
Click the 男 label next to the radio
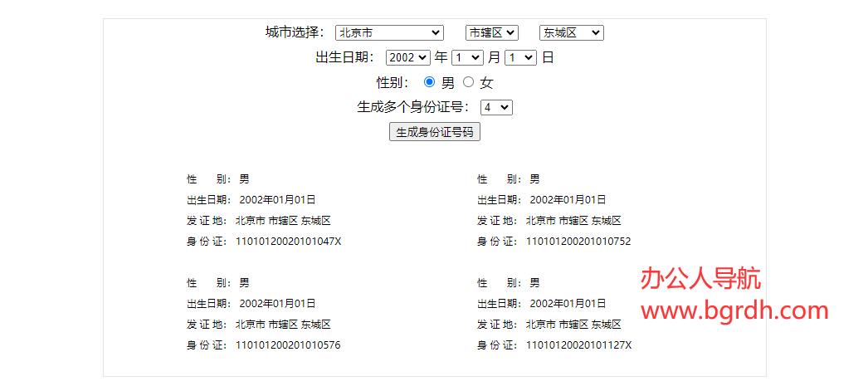tap(448, 83)
